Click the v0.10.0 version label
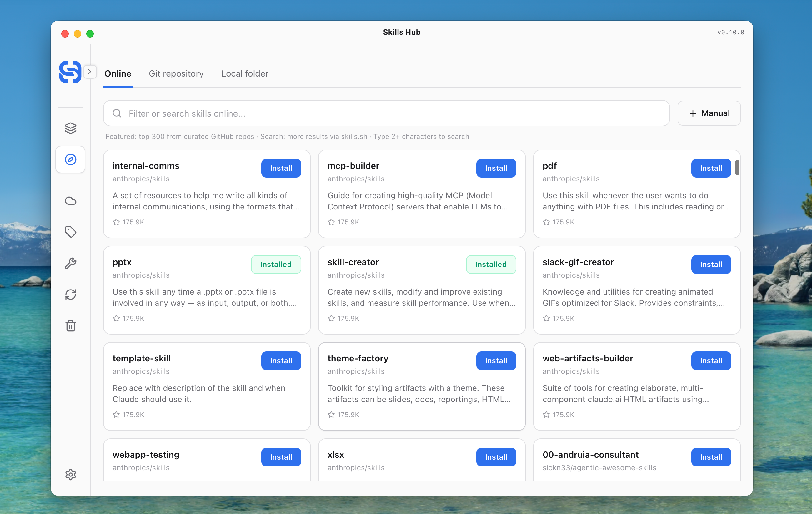812x514 pixels. coord(731,32)
